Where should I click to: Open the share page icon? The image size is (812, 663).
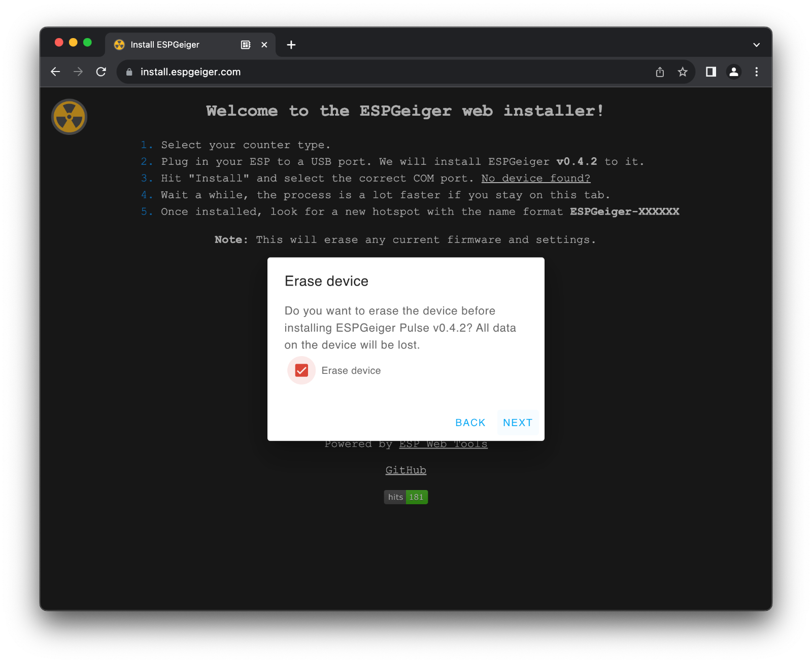point(660,72)
